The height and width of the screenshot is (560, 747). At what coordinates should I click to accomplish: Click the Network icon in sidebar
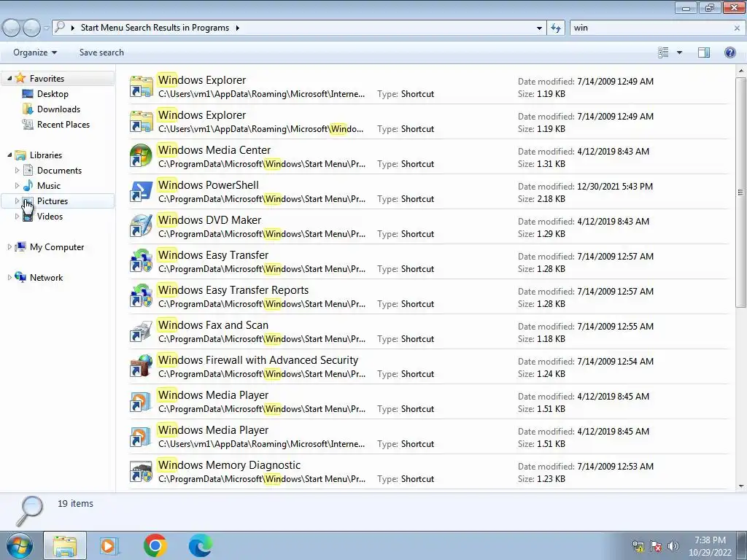[20, 277]
